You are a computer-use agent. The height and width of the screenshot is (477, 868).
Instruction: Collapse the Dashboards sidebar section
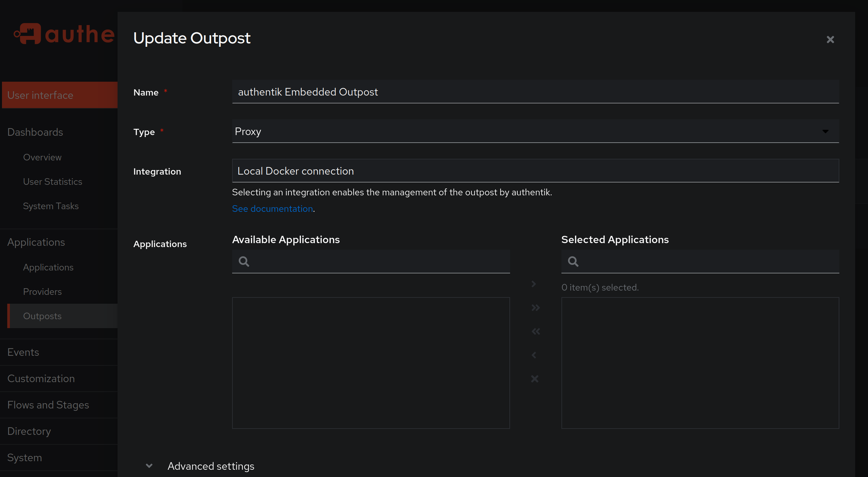[35, 132]
